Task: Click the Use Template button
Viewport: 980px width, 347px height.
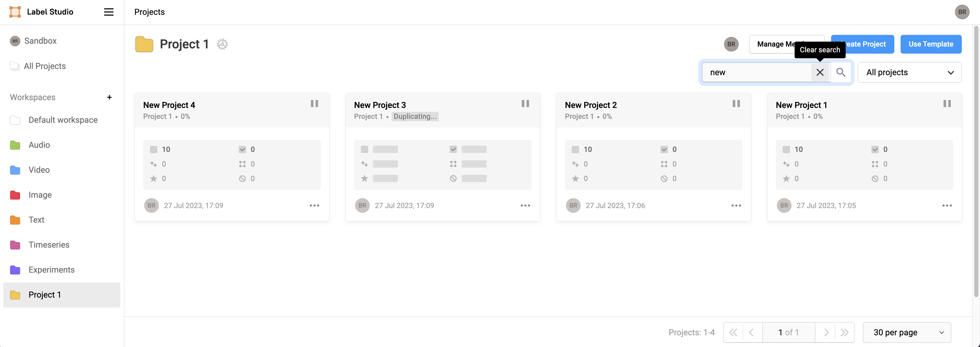Action: [931, 44]
